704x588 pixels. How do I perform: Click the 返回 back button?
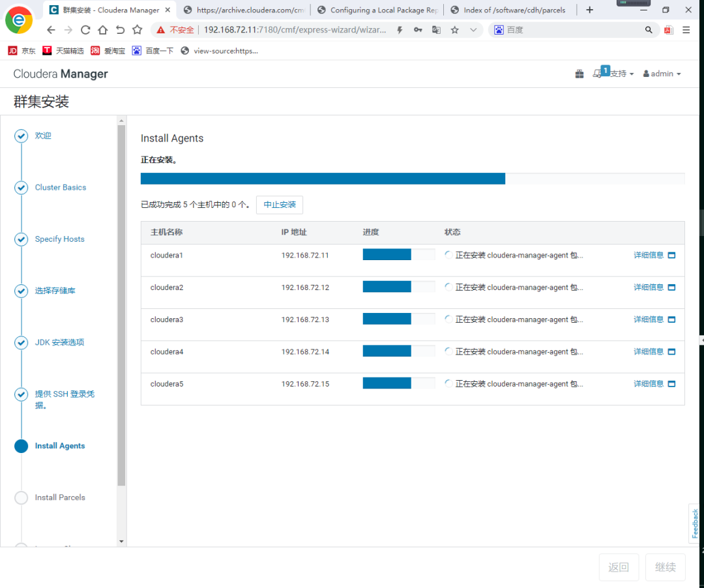(619, 567)
